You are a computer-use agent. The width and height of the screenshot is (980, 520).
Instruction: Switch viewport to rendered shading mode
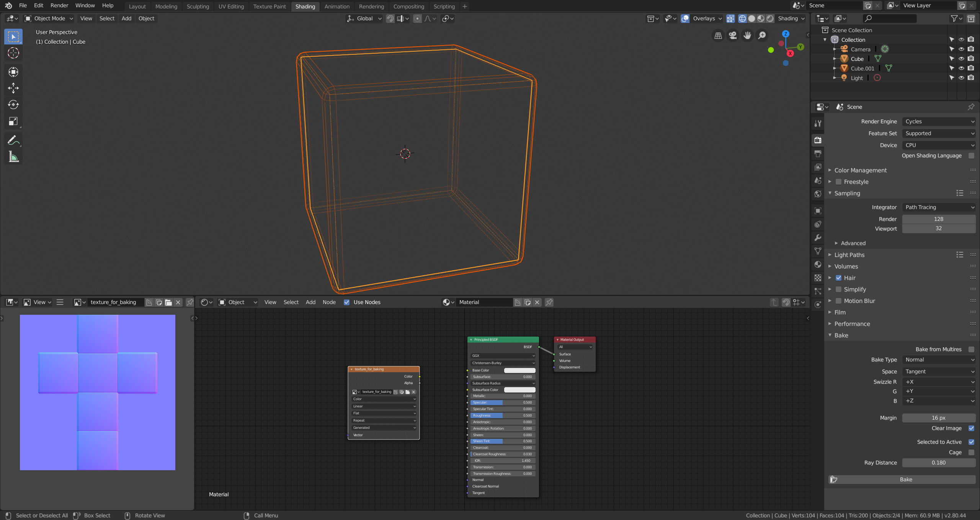[x=770, y=18]
